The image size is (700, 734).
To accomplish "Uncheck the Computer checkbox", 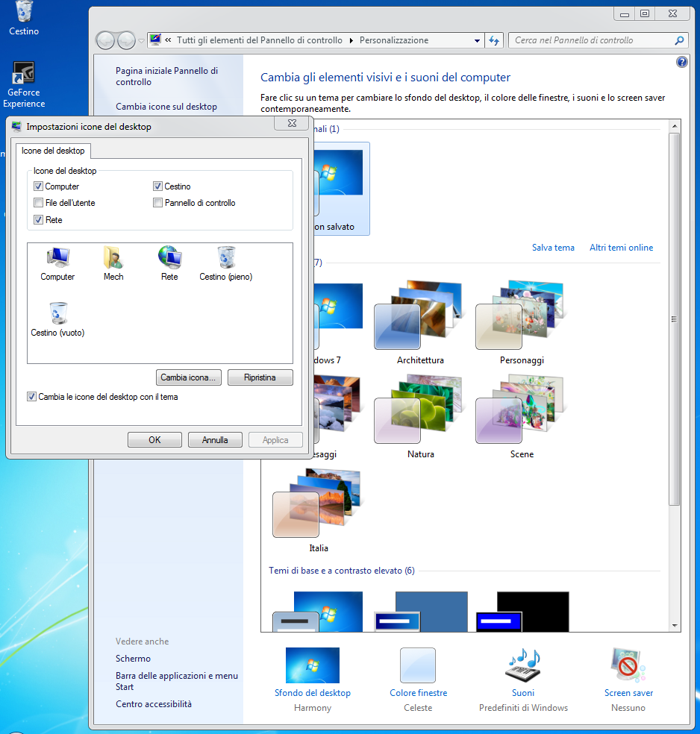I will (39, 186).
